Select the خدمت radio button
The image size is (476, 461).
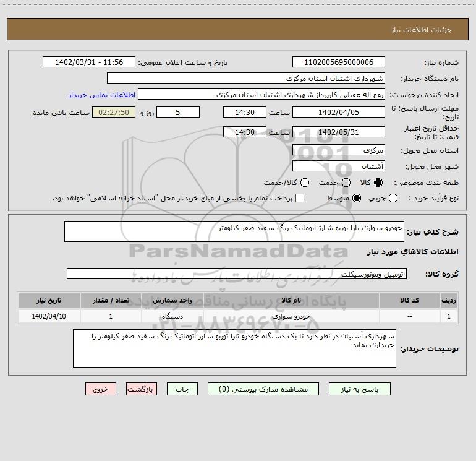(346, 183)
